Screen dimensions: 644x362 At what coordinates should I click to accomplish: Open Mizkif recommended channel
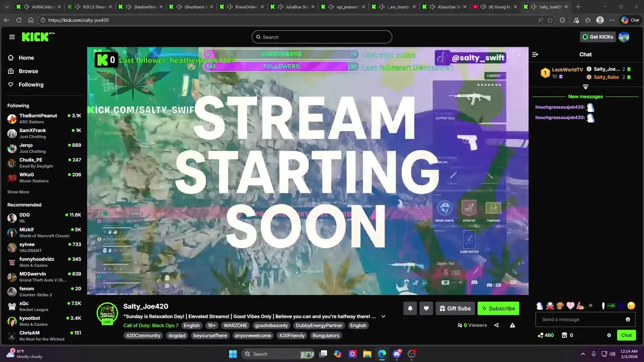click(44, 232)
